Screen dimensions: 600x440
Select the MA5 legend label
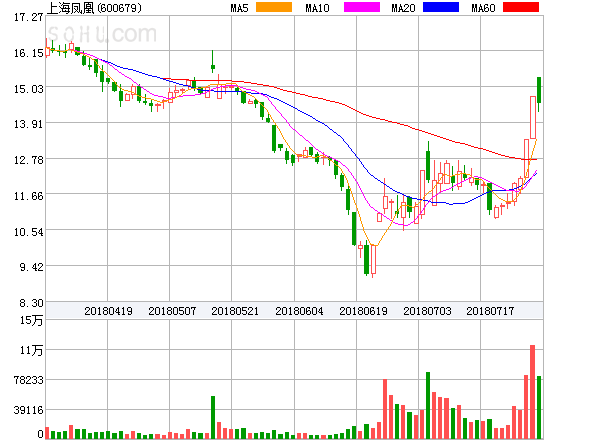coord(239,8)
